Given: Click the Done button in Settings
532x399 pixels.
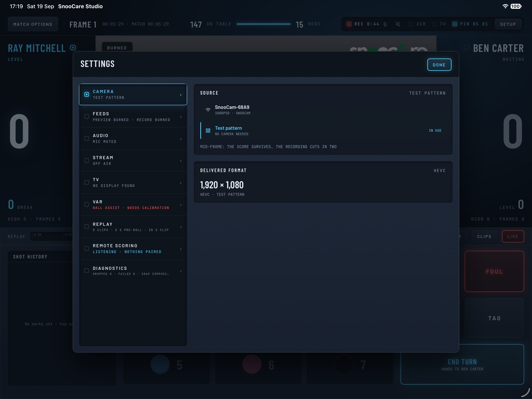Looking at the screenshot, I should click(439, 65).
